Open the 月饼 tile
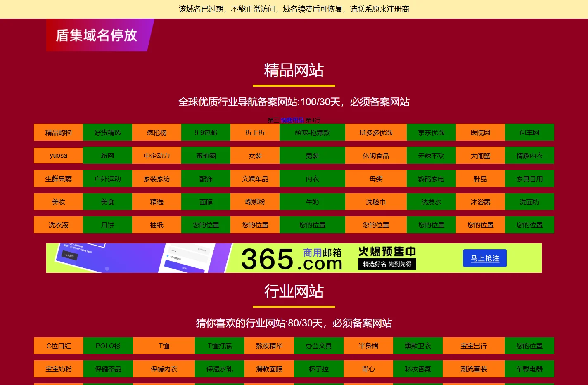Image resolution: width=588 pixels, height=385 pixels. click(107, 225)
